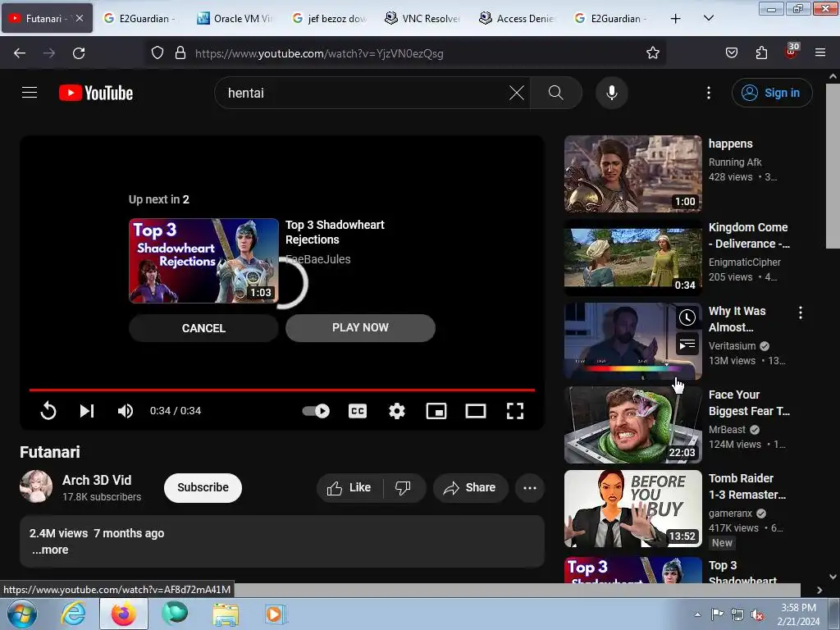840x630 pixels.
Task: Expand description with ...more
Action: (50, 550)
